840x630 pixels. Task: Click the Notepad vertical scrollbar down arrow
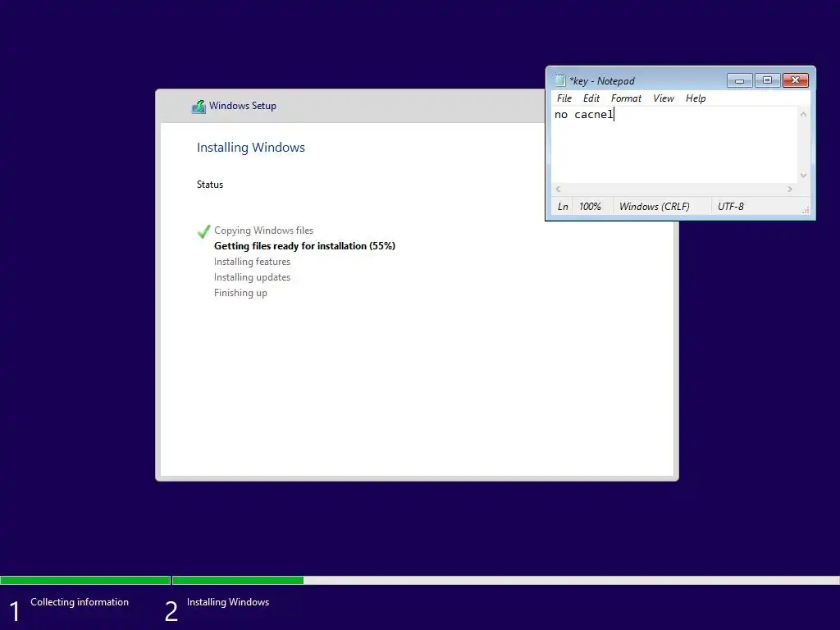point(803,176)
